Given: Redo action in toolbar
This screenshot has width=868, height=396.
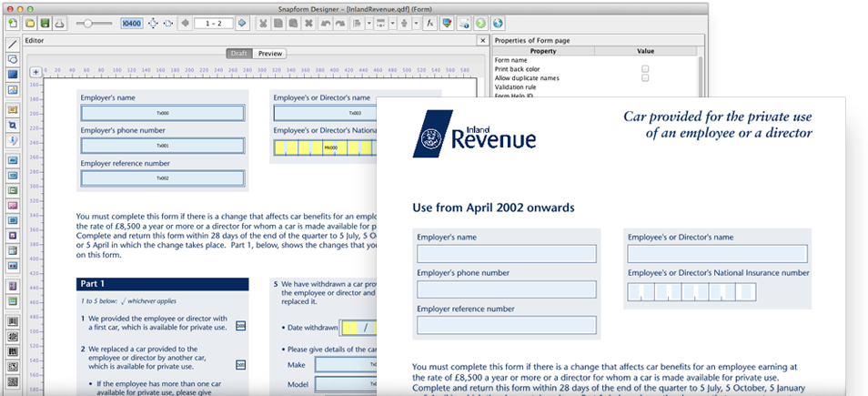Looking at the screenshot, I should [340, 24].
